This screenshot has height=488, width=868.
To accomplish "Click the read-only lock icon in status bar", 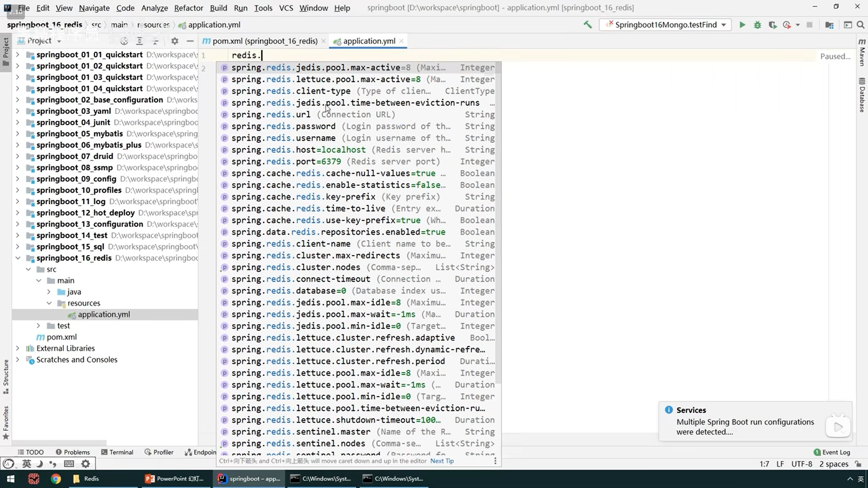I will tap(858, 464).
